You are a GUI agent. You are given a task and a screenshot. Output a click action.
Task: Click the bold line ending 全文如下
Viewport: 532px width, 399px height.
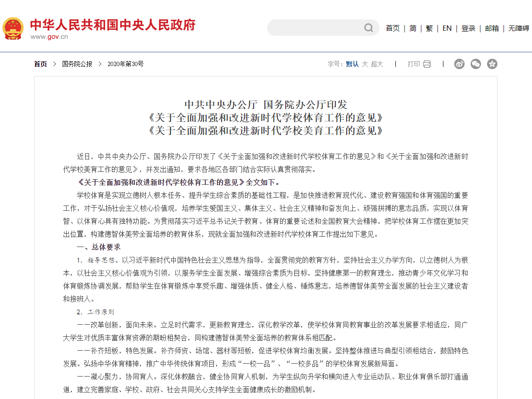coord(179,182)
